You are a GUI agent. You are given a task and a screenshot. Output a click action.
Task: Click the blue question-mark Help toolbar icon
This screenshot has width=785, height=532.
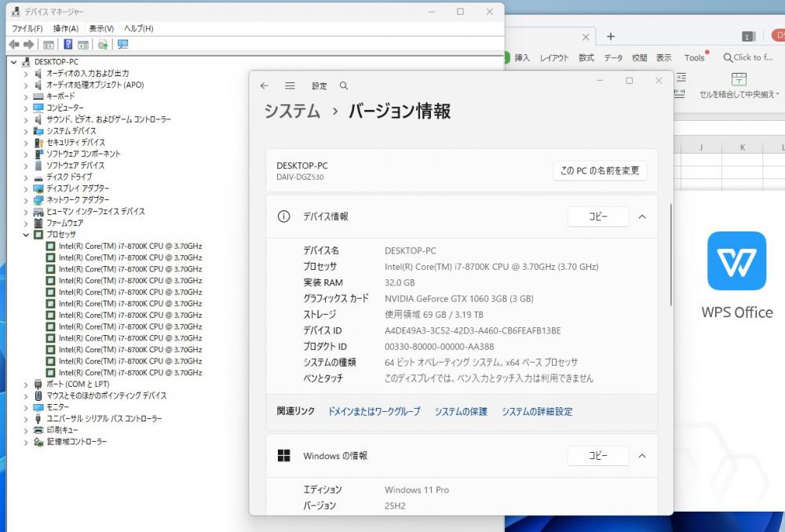pos(68,45)
